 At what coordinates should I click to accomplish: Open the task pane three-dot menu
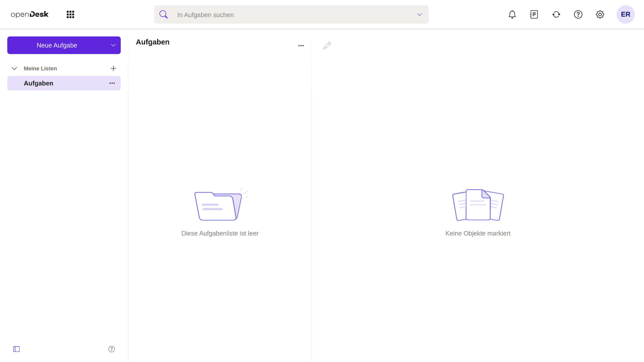[301, 46]
